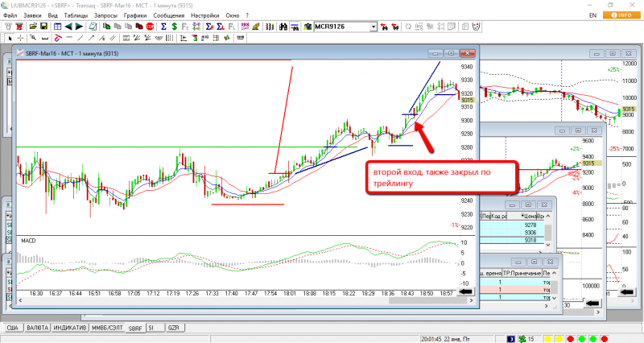Click the left-pointing triangle arrow icon
644x343 pixels.
(x=68, y=27)
